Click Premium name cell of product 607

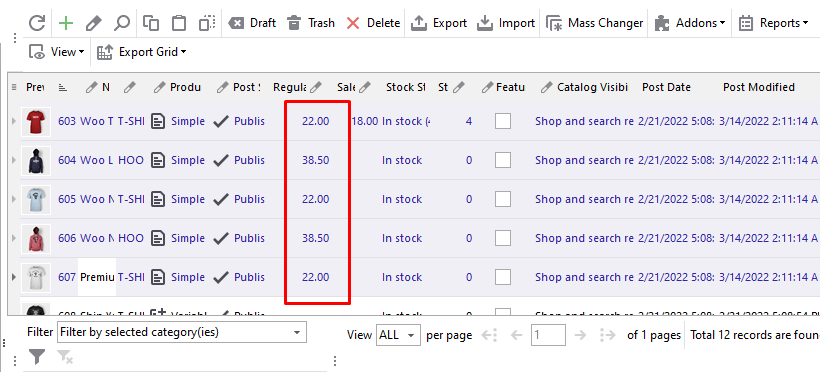pyautogui.click(x=97, y=277)
